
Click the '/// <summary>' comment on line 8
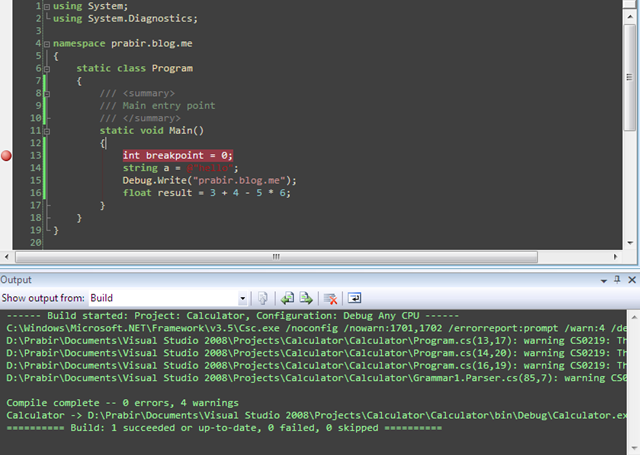click(x=137, y=93)
